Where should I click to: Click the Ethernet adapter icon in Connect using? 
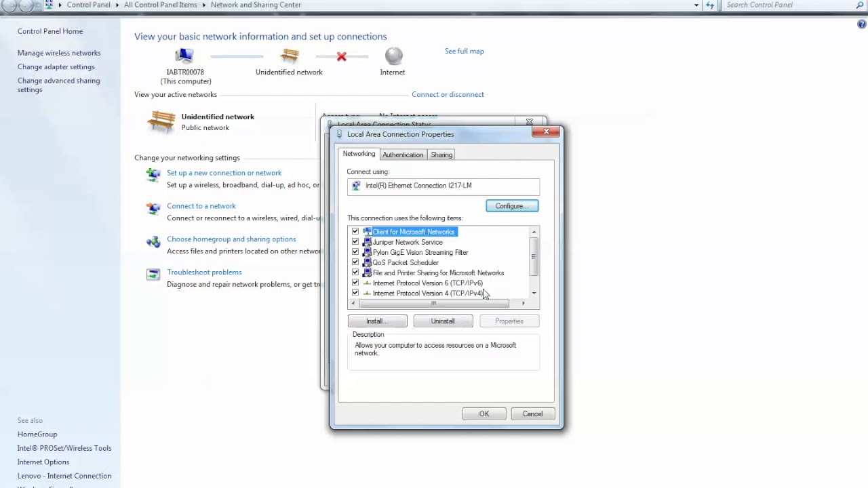click(x=356, y=186)
